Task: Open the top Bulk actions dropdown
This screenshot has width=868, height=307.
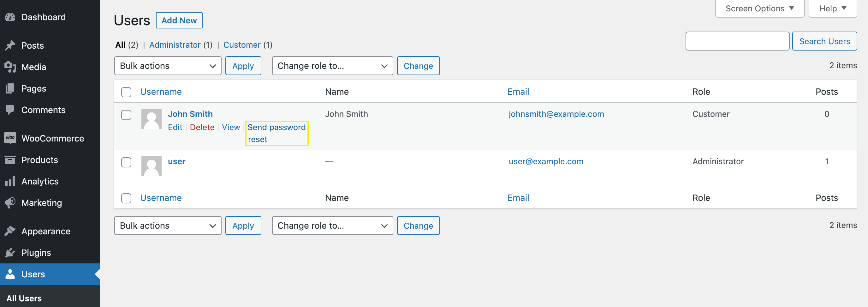Action: (x=168, y=66)
